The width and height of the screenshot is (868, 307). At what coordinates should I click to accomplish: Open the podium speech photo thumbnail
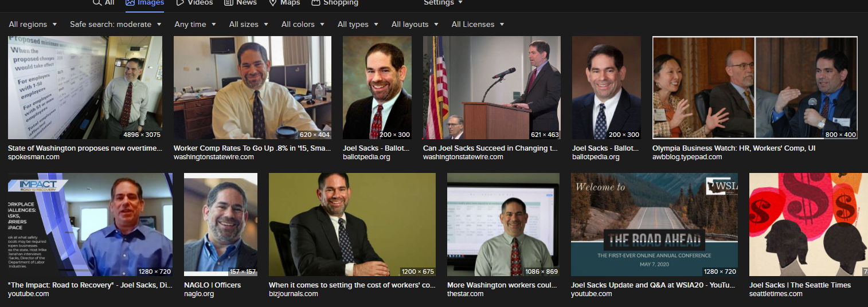point(492,88)
